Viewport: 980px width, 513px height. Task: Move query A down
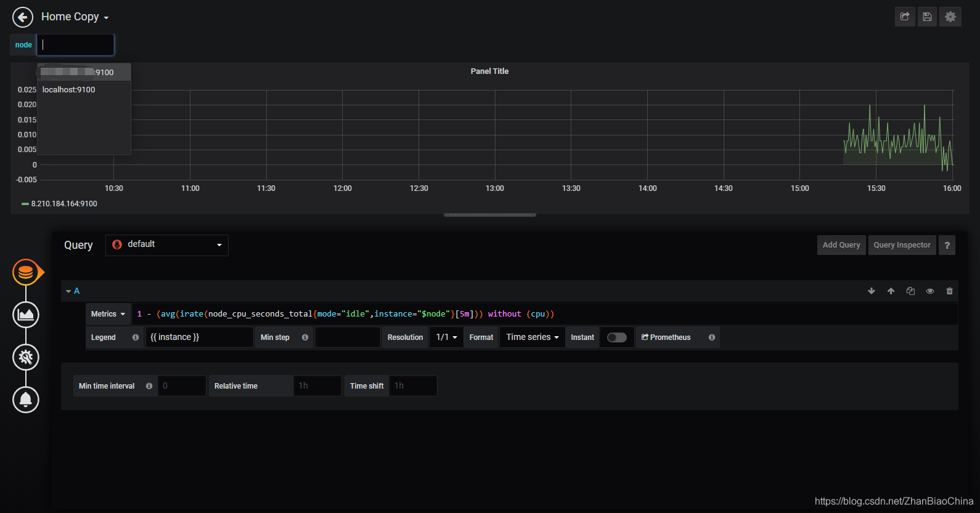coord(872,291)
